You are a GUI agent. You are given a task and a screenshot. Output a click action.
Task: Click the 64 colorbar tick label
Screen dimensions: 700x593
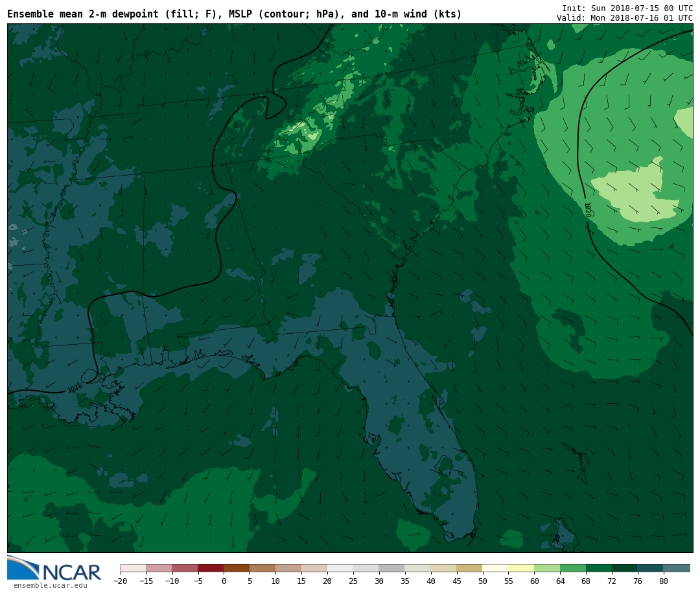click(x=561, y=581)
